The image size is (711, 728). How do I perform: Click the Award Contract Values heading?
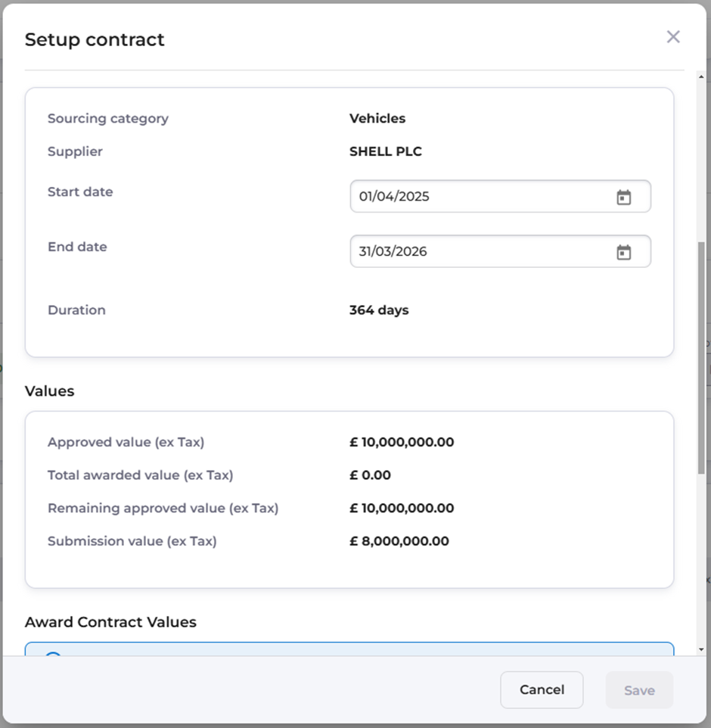pyautogui.click(x=110, y=622)
